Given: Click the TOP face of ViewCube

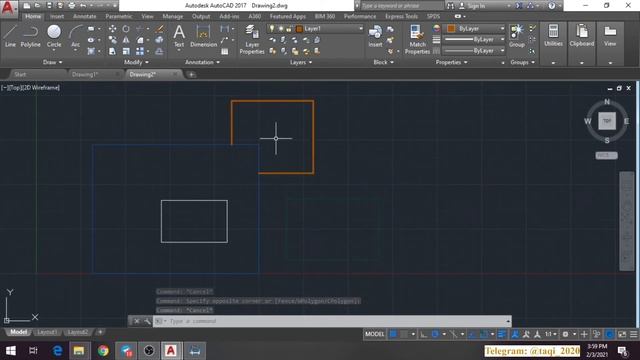Looking at the screenshot, I should click(607, 121).
